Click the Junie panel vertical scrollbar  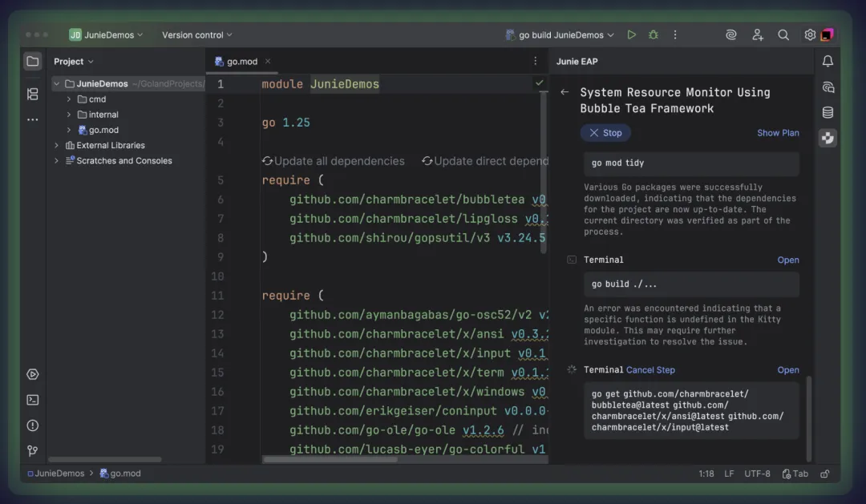(808, 418)
